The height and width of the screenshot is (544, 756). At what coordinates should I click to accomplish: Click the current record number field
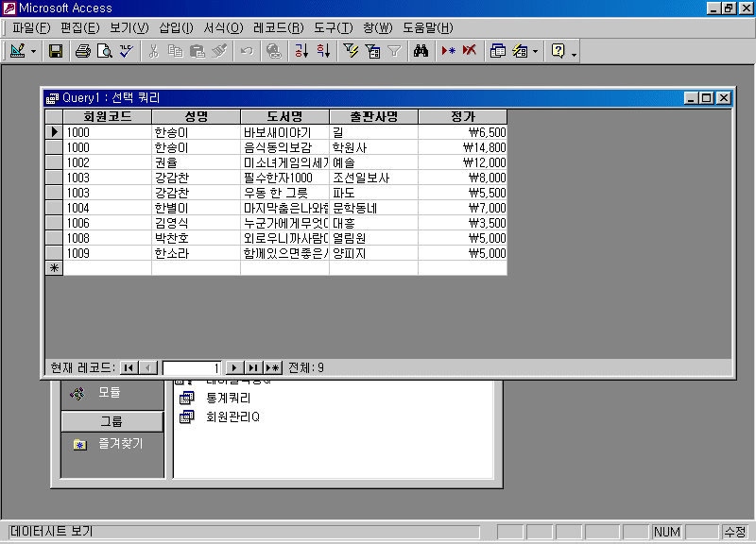point(192,368)
